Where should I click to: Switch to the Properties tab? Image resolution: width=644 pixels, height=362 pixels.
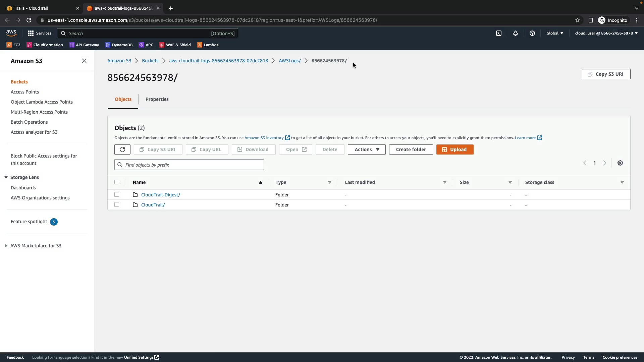(x=157, y=99)
